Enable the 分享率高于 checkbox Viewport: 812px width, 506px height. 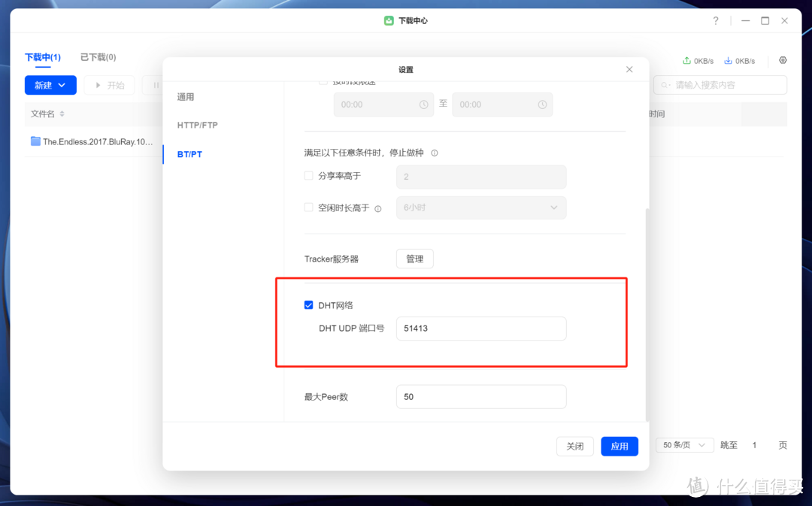click(x=308, y=174)
